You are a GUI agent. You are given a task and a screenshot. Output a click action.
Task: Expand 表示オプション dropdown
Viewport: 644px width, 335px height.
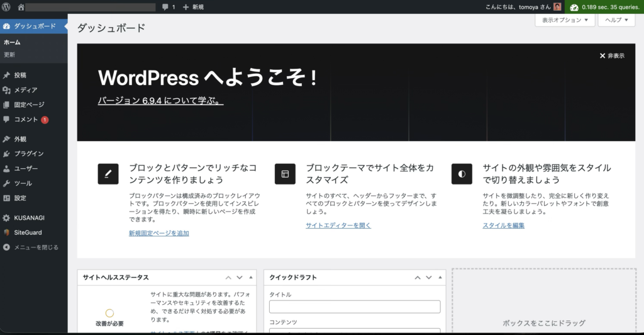click(x=564, y=20)
